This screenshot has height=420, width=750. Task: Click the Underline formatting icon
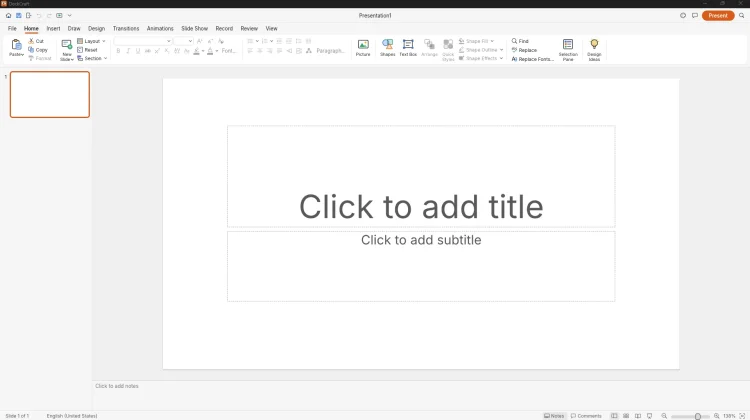pyautogui.click(x=138, y=51)
